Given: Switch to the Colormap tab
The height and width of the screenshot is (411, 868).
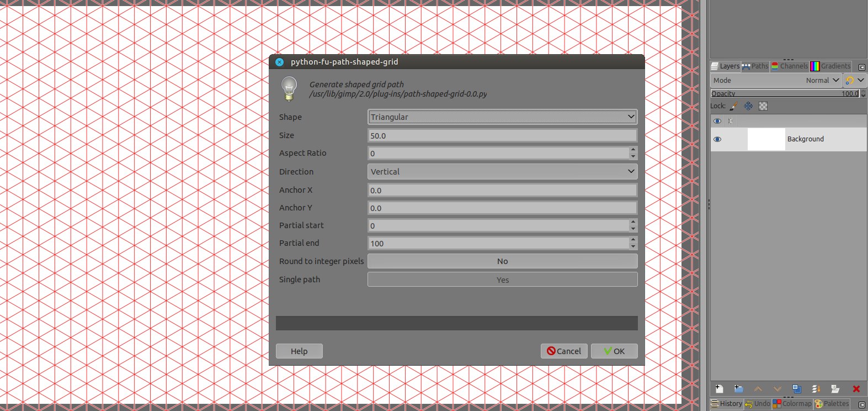Looking at the screenshot, I should click(x=792, y=404).
